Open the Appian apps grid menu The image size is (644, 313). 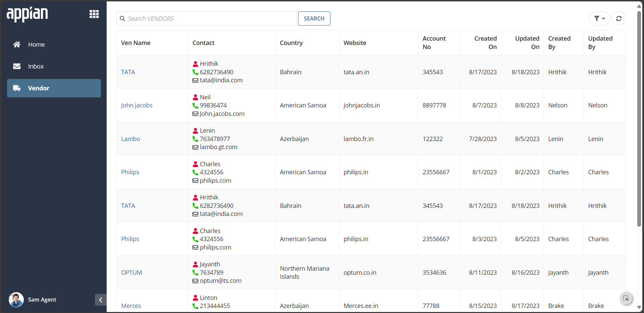pyautogui.click(x=94, y=14)
